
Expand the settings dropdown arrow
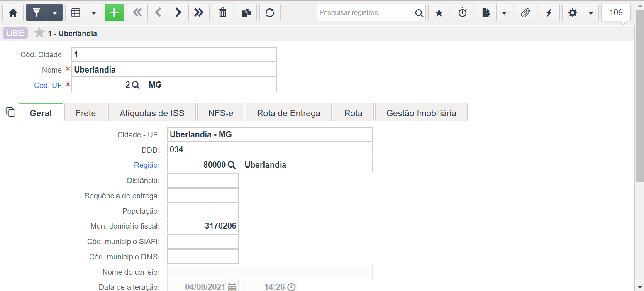click(591, 13)
